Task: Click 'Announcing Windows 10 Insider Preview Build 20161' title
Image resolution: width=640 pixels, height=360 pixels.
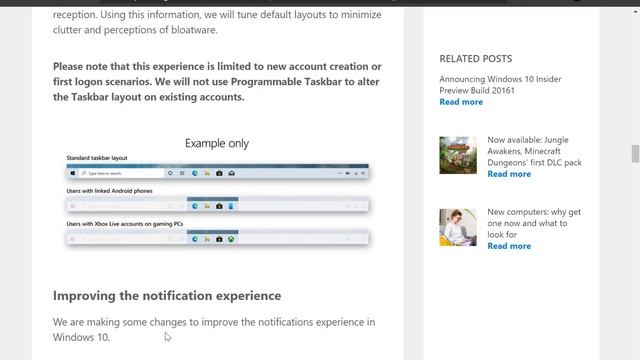Action: 500,84
